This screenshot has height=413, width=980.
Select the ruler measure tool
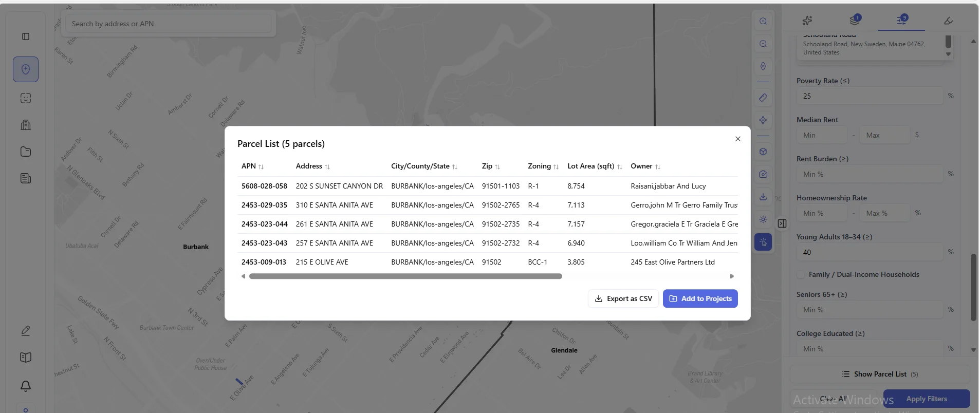pyautogui.click(x=763, y=97)
